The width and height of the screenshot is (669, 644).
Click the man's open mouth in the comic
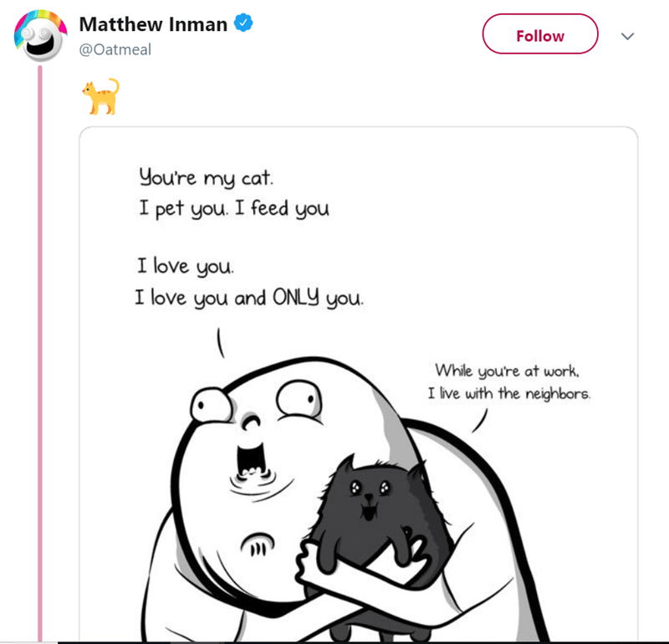click(251, 457)
